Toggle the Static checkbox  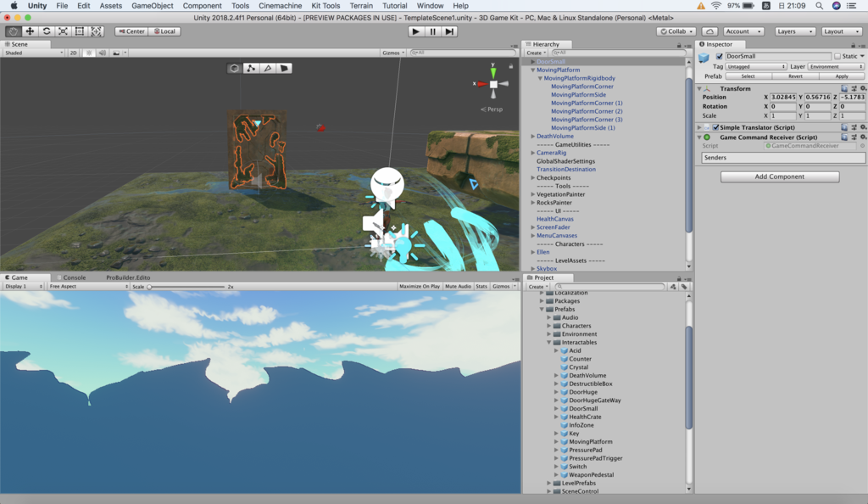click(837, 57)
